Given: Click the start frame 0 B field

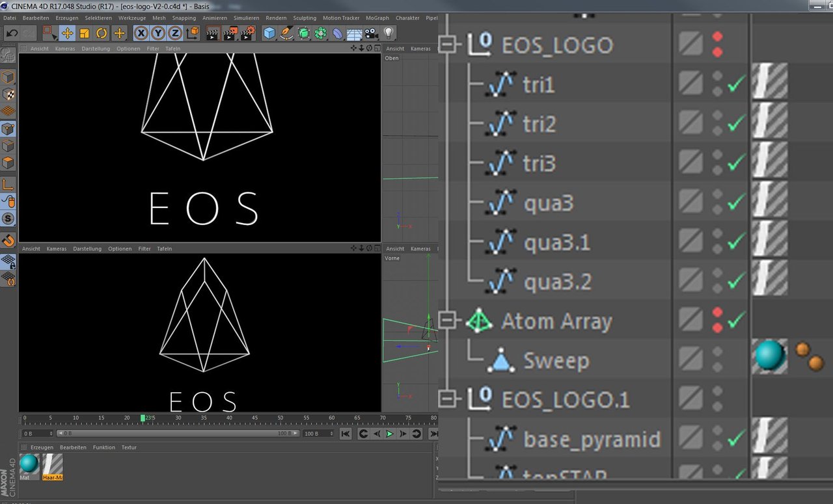Looking at the screenshot, I should (38, 433).
